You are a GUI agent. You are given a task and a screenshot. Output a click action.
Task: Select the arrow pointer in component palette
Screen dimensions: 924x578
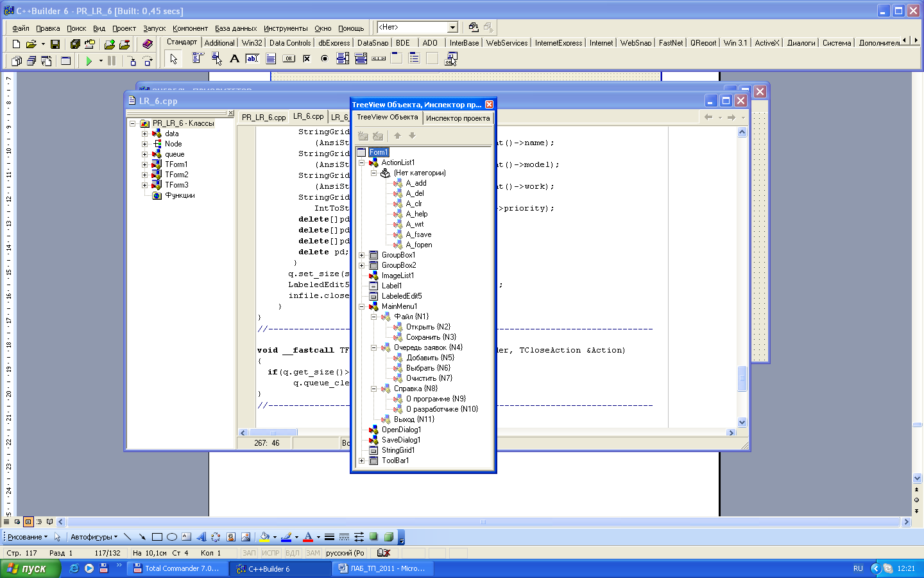(x=173, y=59)
